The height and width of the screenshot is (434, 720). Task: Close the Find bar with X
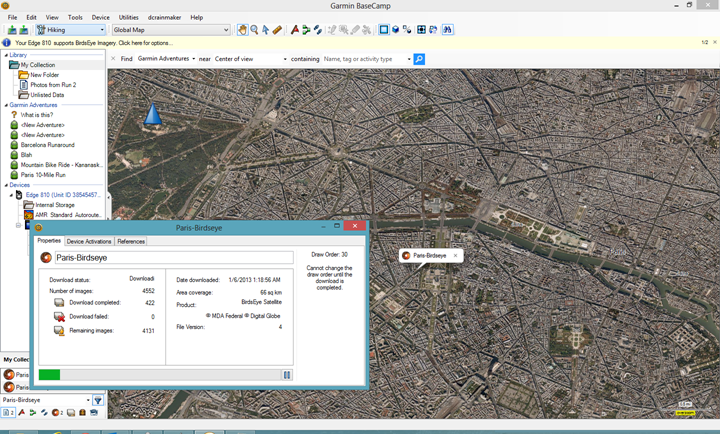click(x=113, y=59)
